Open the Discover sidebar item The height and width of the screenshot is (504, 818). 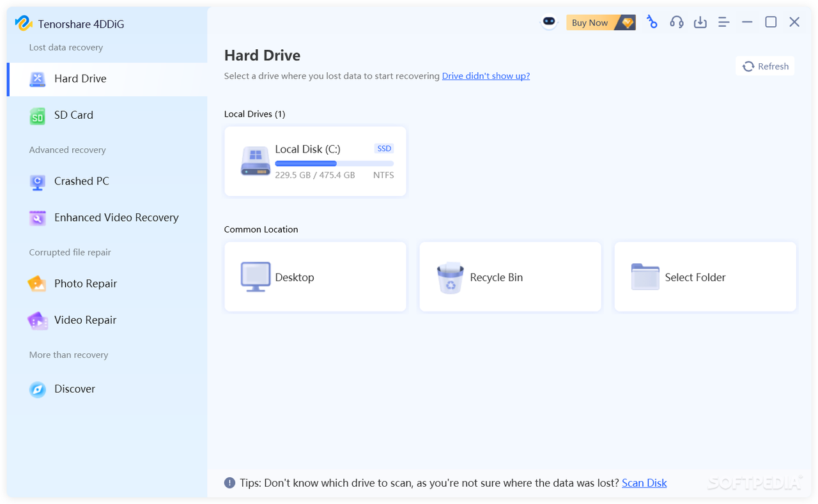pyautogui.click(x=107, y=389)
